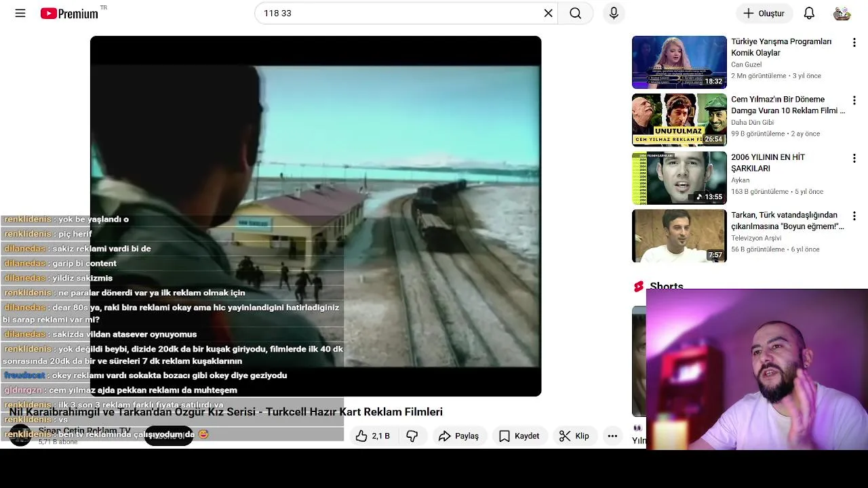Open the notifications bell

(x=809, y=13)
